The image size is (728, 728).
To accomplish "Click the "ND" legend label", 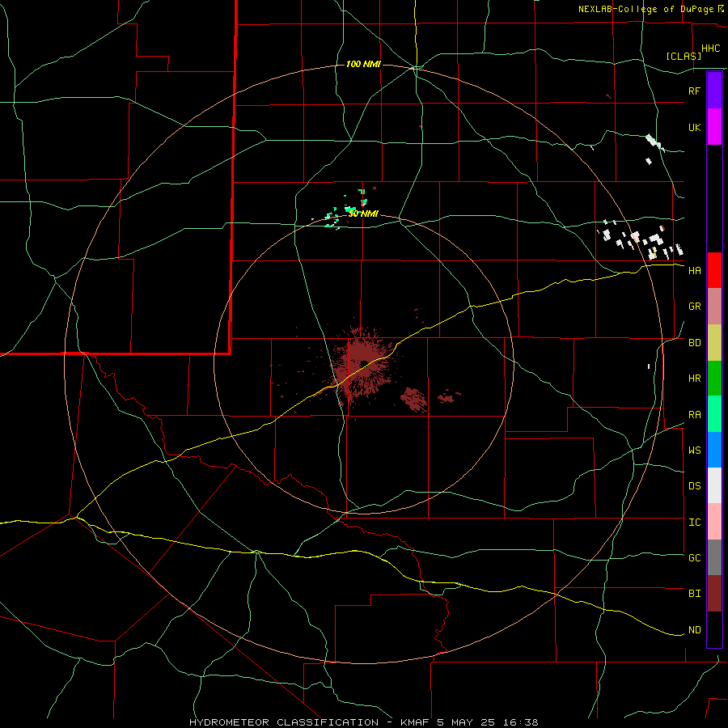I will (695, 629).
